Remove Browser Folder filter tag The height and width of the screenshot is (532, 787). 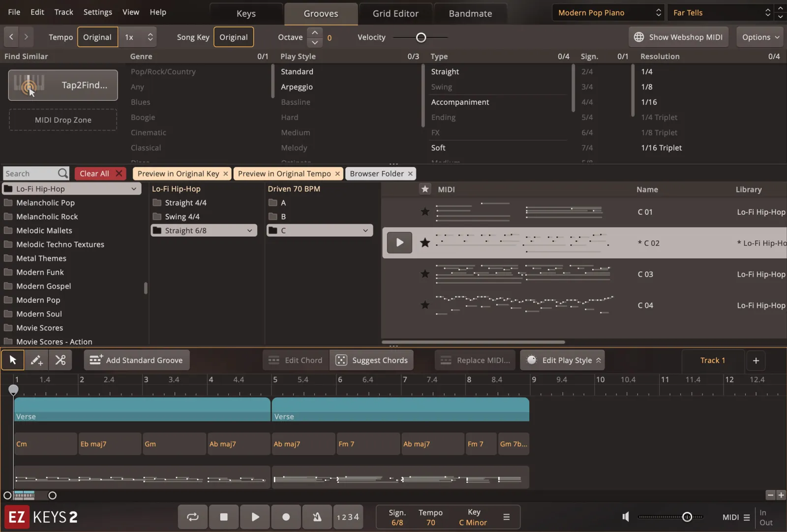coord(410,174)
